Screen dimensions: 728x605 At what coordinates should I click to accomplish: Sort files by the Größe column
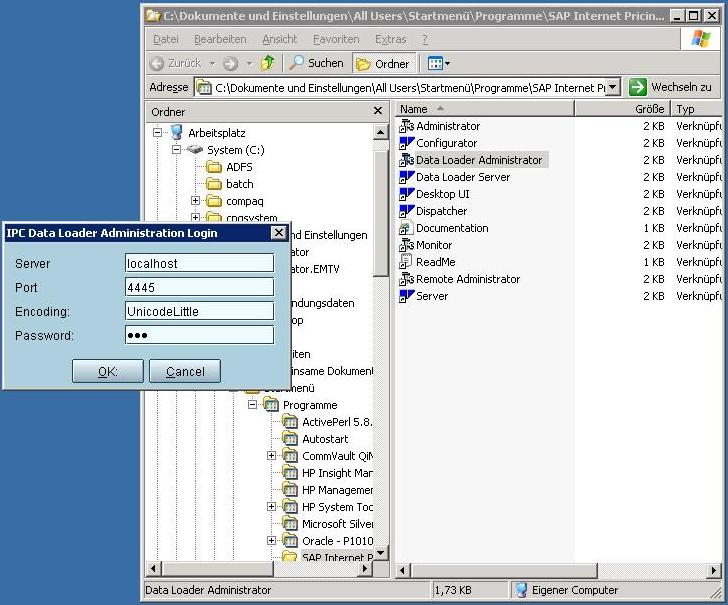click(623, 109)
